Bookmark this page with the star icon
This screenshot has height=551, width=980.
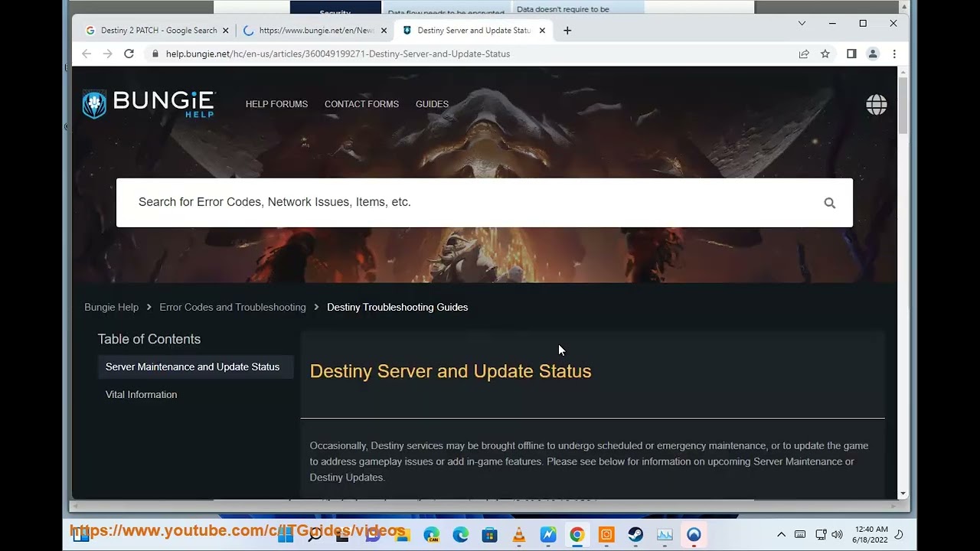825,54
